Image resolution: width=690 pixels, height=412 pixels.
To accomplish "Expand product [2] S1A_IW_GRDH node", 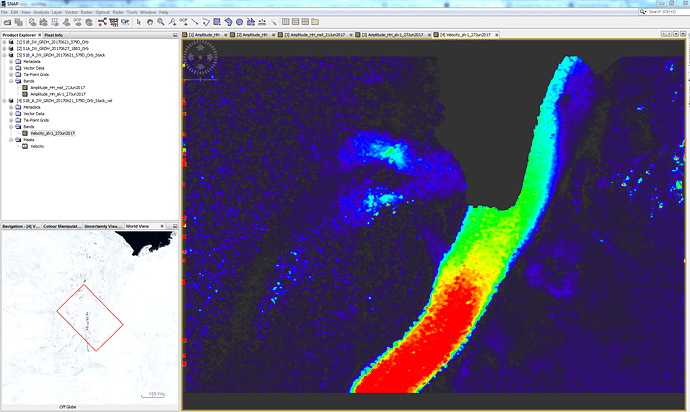I will (x=4, y=49).
